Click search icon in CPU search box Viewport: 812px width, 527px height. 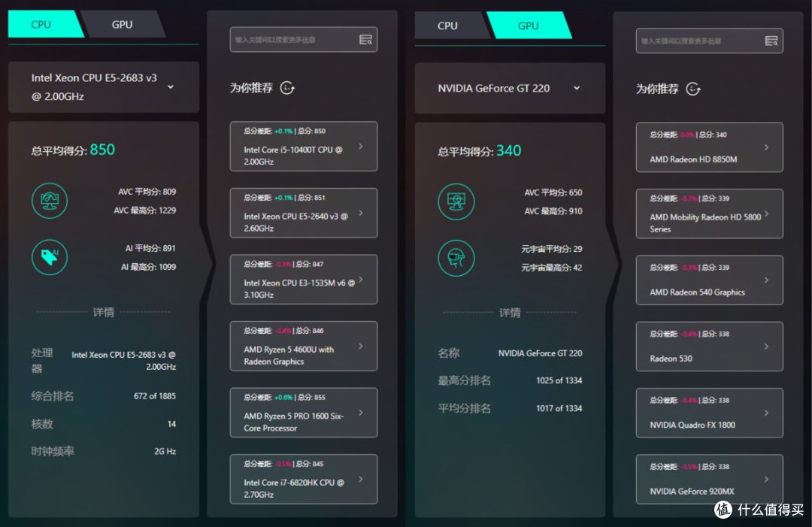tap(365, 40)
